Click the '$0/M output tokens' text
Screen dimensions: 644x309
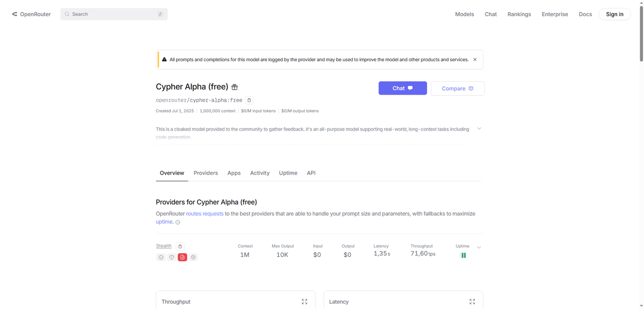(x=300, y=111)
